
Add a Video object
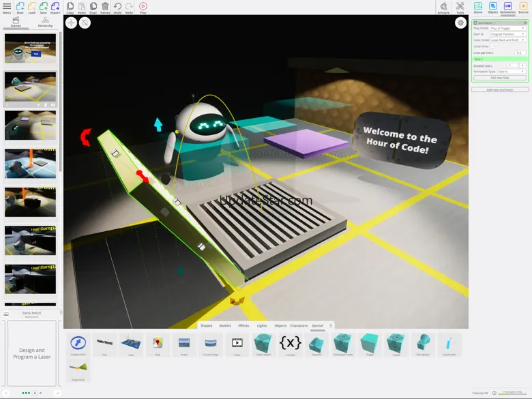coord(237,344)
